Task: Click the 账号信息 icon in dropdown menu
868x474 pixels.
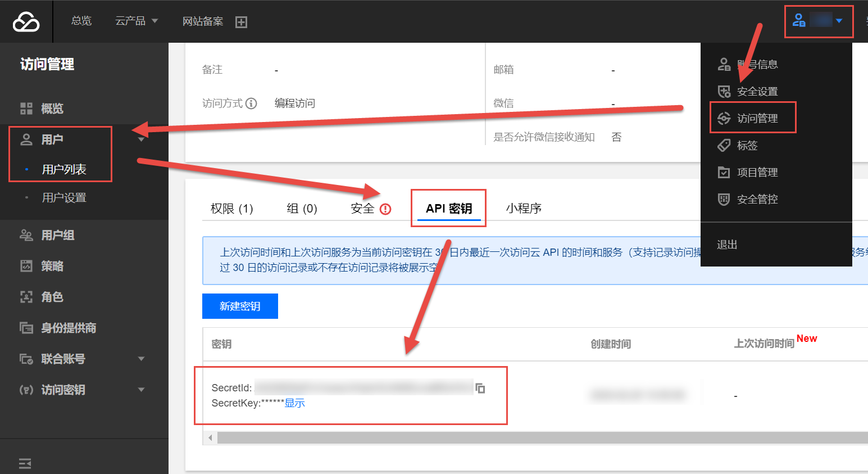Action: (724, 64)
